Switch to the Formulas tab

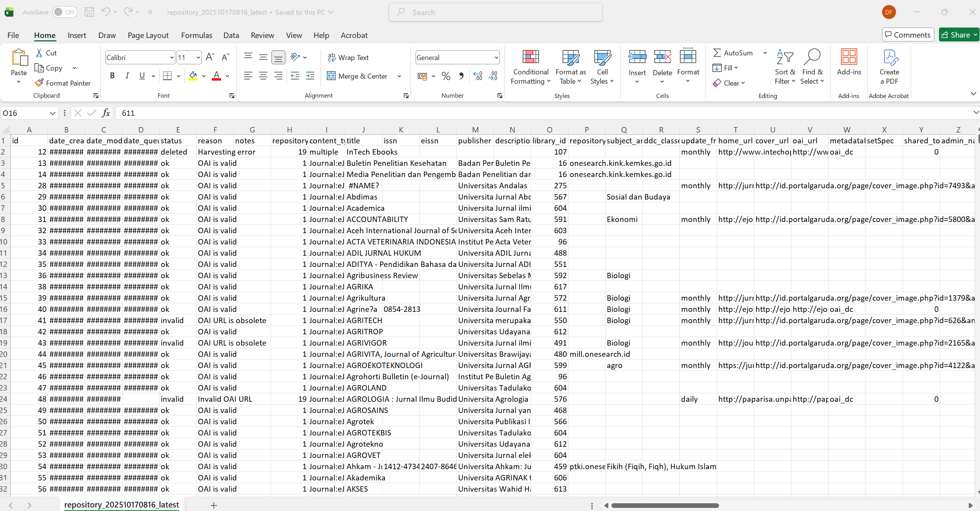(x=196, y=35)
